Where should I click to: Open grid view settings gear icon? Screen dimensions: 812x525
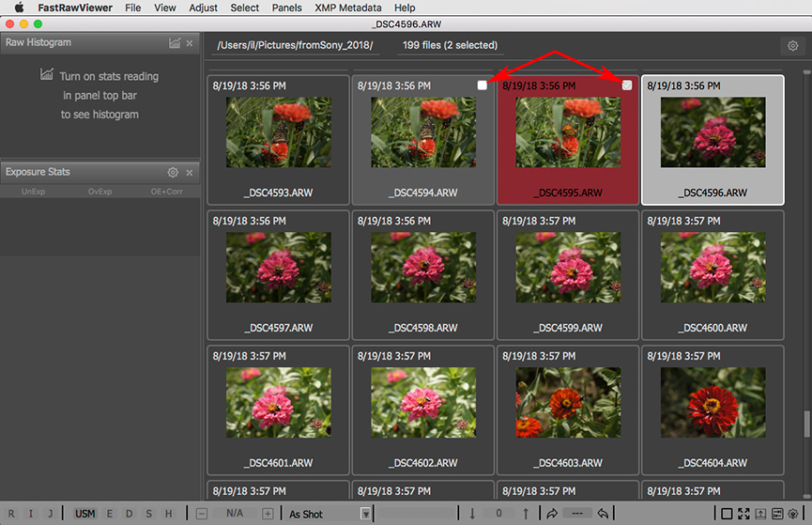tap(792, 46)
